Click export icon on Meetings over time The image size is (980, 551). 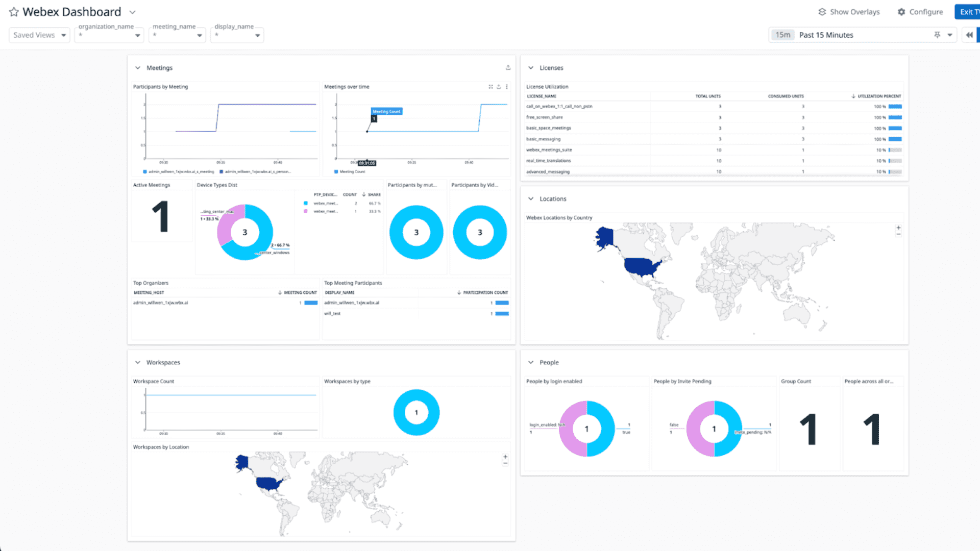point(499,87)
